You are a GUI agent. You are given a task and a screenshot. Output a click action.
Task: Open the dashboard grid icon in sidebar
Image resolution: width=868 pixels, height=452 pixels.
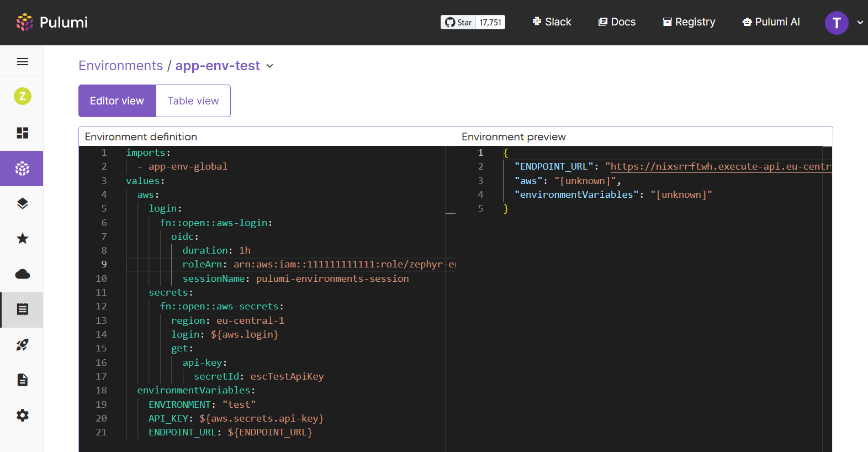tap(22, 133)
